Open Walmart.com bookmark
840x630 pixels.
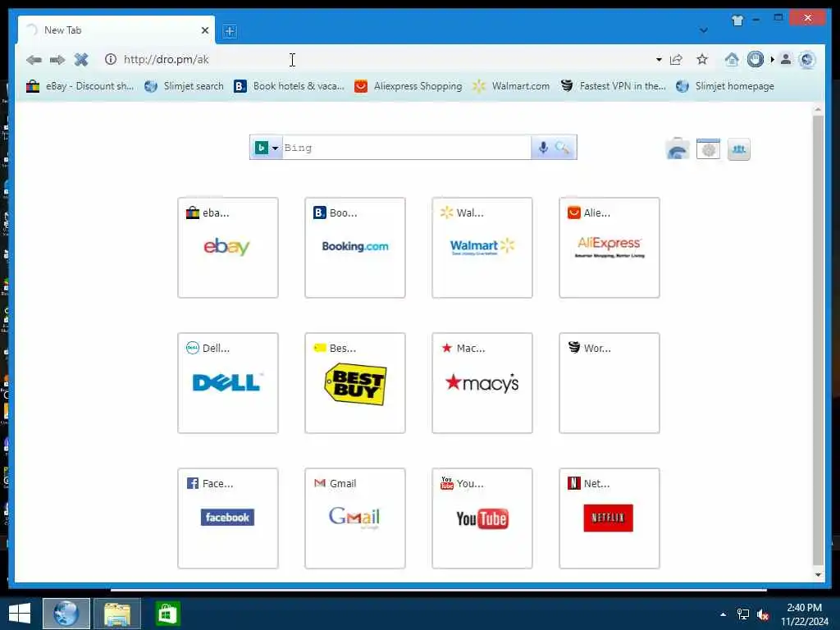(511, 86)
